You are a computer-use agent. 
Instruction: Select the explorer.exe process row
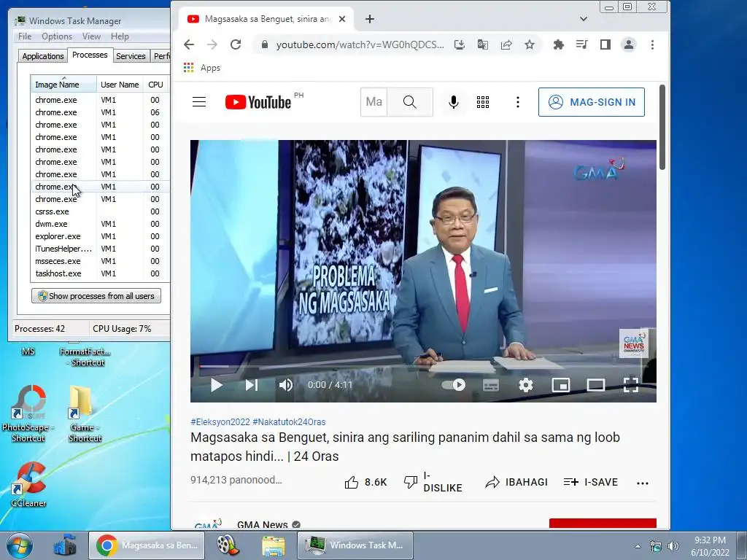point(100,236)
